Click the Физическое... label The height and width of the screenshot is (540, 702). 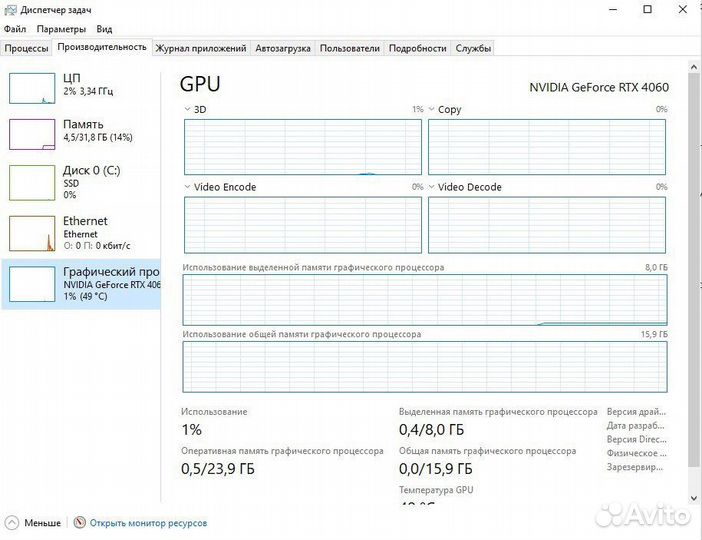(636, 453)
